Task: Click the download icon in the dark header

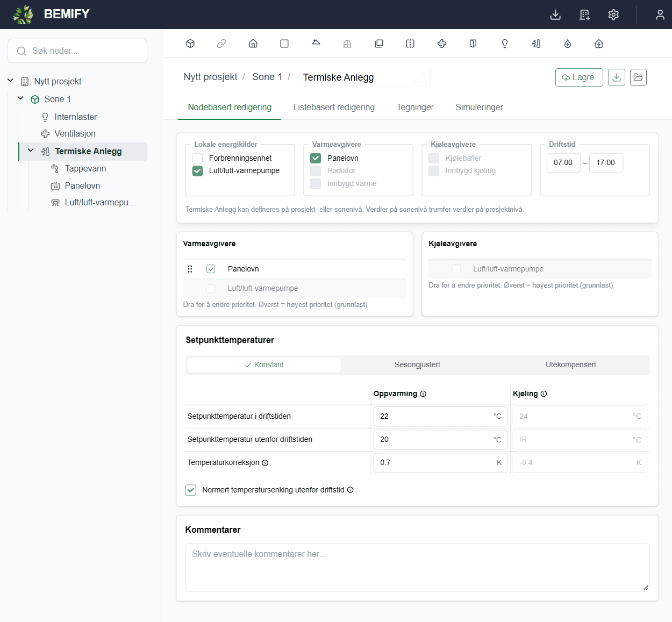Action: coord(555,15)
